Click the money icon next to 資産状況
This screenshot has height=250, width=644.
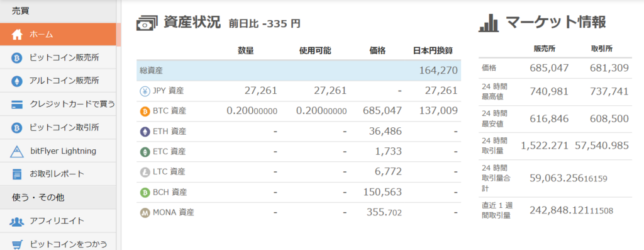click(147, 23)
